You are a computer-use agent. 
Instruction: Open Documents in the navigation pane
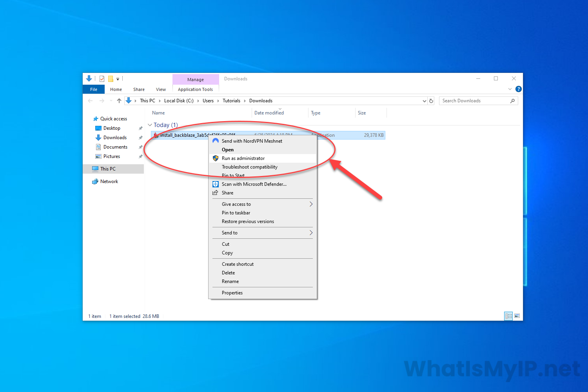point(115,147)
